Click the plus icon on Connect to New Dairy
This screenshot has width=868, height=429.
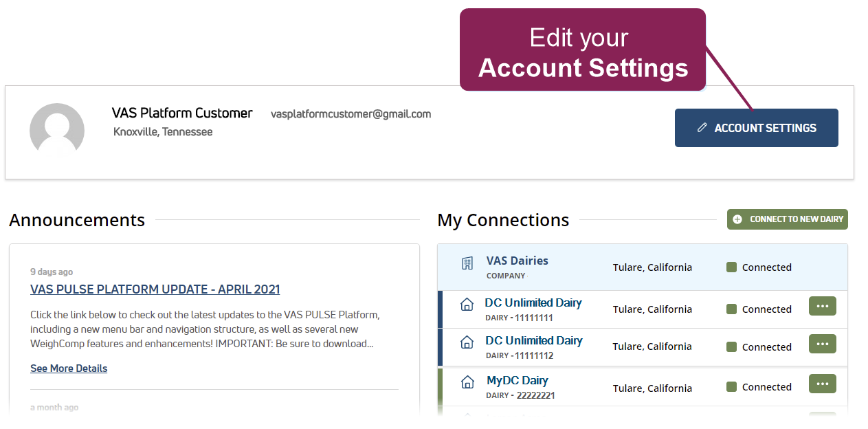737,219
